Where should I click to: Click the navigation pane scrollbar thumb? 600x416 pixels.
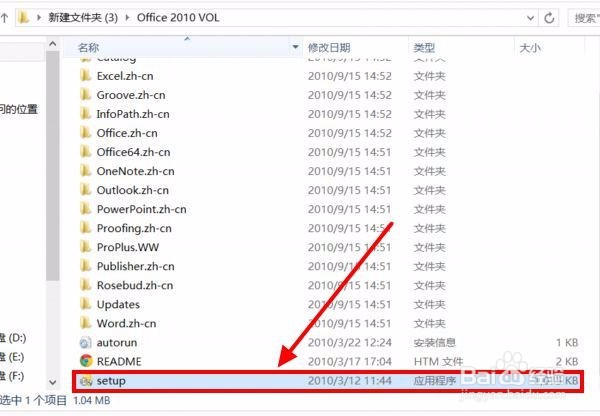point(53,166)
